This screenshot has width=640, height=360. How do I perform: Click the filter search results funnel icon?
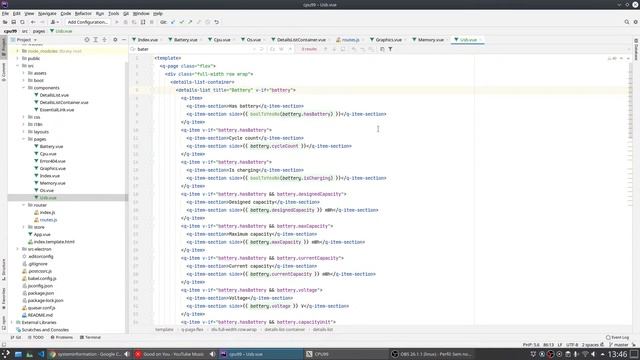(390, 49)
